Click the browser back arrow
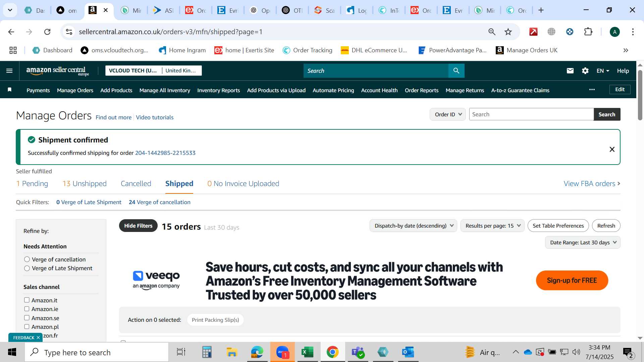 pyautogui.click(x=11, y=32)
